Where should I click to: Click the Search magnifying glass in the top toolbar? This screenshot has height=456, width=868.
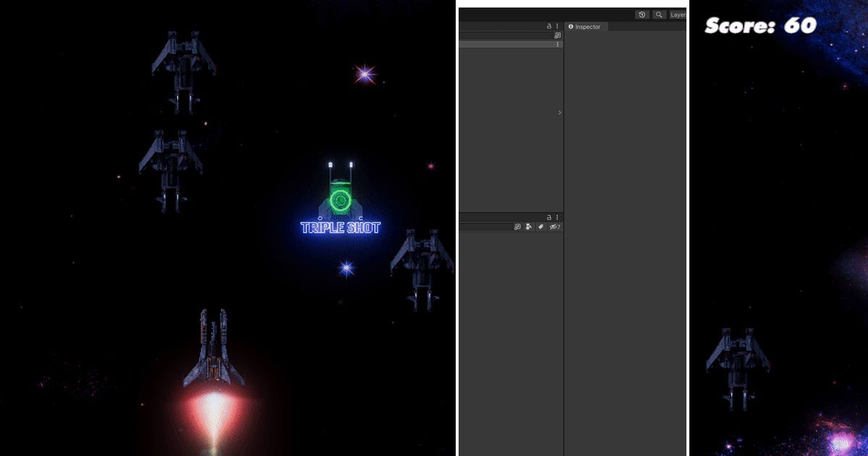tap(658, 14)
